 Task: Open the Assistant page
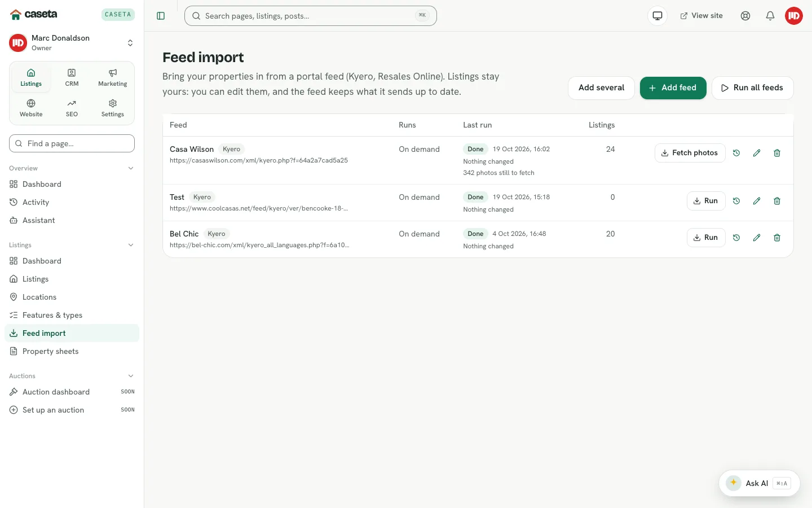(72, 220)
